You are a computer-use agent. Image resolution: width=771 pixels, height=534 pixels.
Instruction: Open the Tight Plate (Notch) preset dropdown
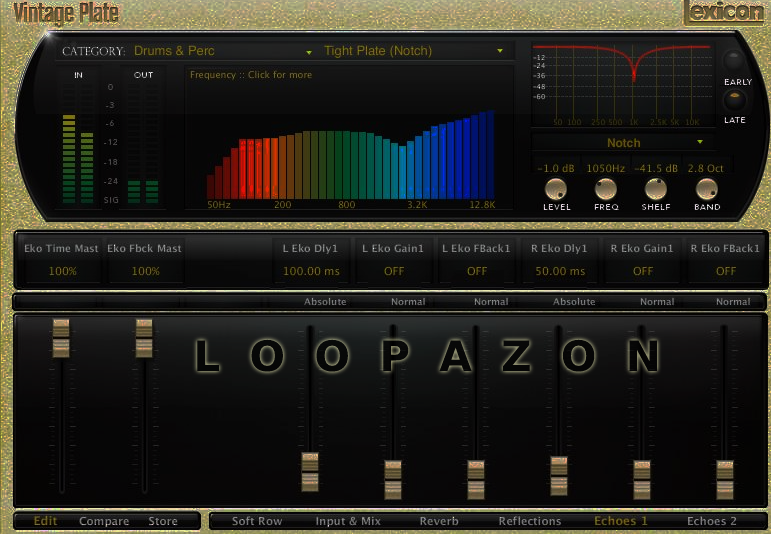[x=414, y=51]
